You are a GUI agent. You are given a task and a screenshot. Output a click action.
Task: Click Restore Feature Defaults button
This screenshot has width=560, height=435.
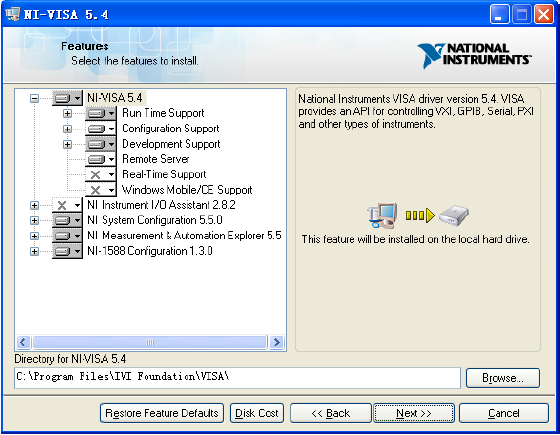162,413
